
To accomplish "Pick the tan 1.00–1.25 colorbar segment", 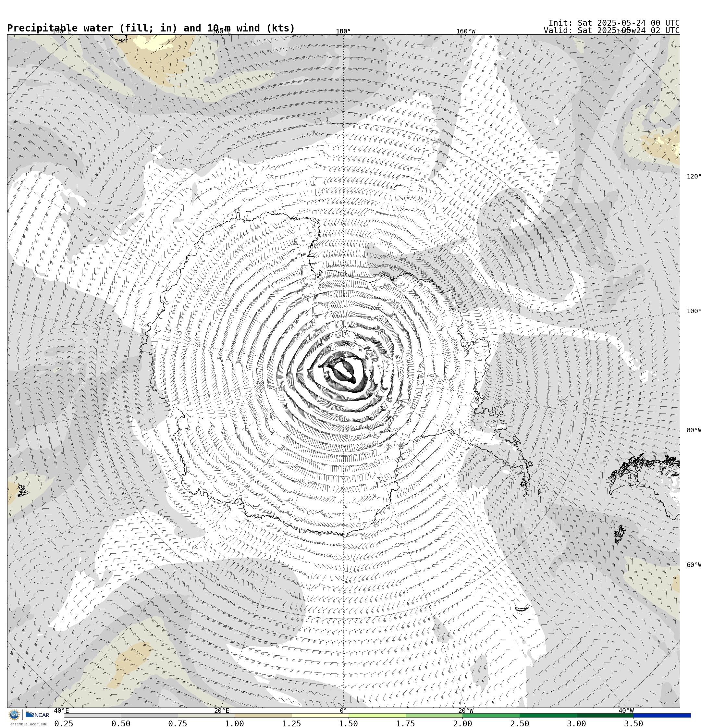I will 263,715.
